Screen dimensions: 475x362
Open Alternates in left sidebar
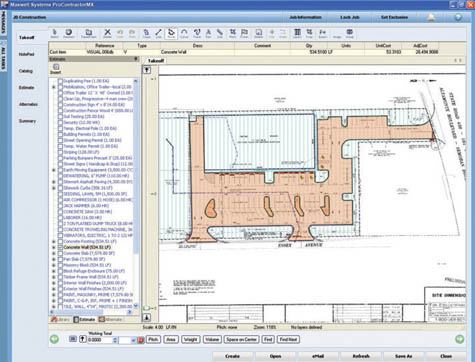pyautogui.click(x=28, y=104)
